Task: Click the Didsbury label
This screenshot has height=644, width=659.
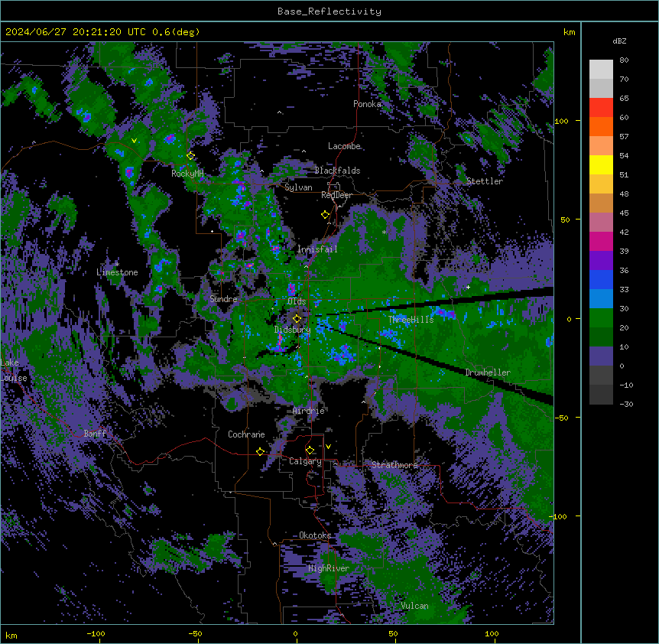Action: 293,330
